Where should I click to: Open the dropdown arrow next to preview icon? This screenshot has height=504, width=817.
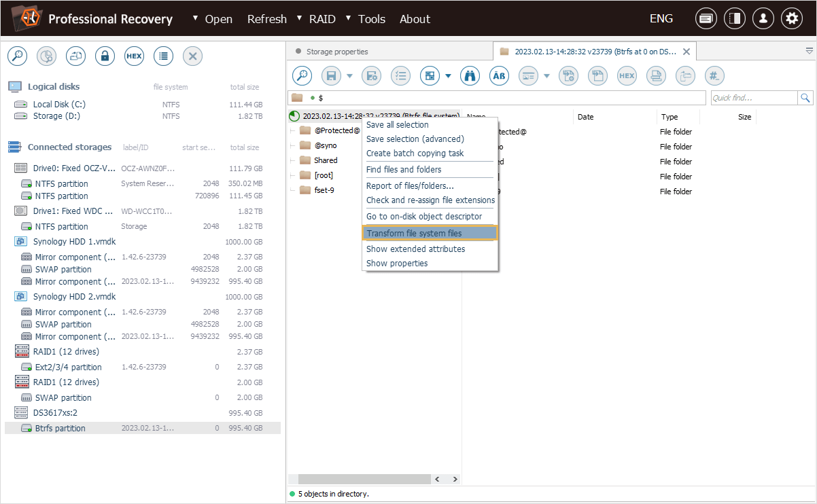pyautogui.click(x=546, y=76)
